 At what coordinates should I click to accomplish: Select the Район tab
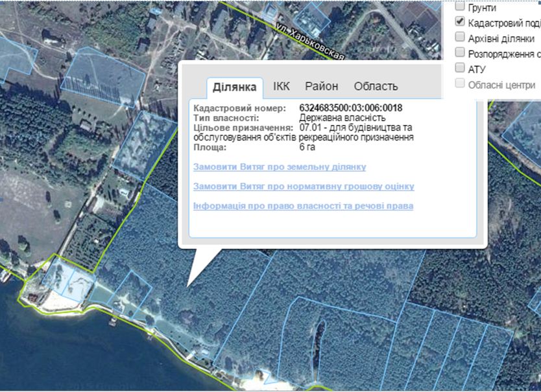click(321, 86)
